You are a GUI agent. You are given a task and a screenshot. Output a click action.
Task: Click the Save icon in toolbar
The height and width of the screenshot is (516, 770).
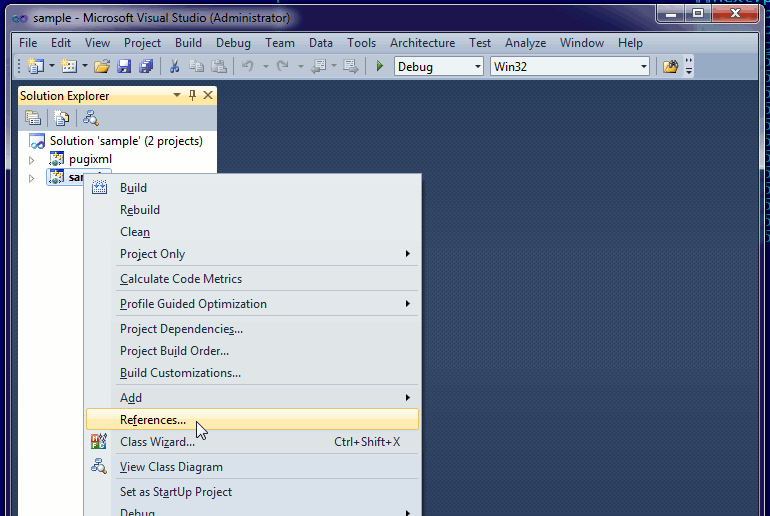(124, 67)
